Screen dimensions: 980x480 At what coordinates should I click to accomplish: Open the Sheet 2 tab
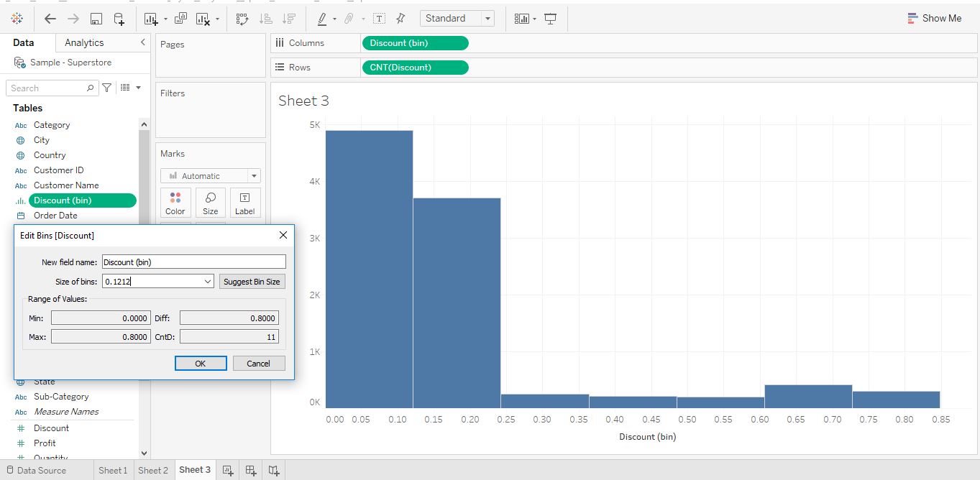tap(153, 469)
